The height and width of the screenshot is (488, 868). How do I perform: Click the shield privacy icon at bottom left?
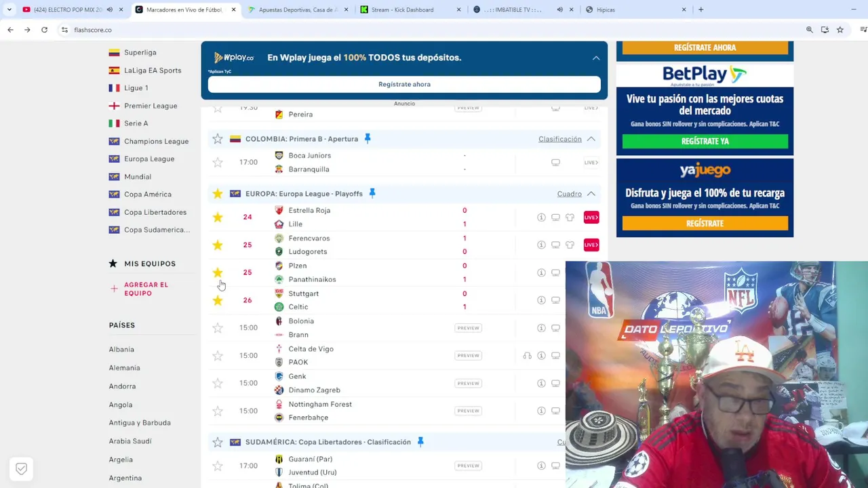21,468
